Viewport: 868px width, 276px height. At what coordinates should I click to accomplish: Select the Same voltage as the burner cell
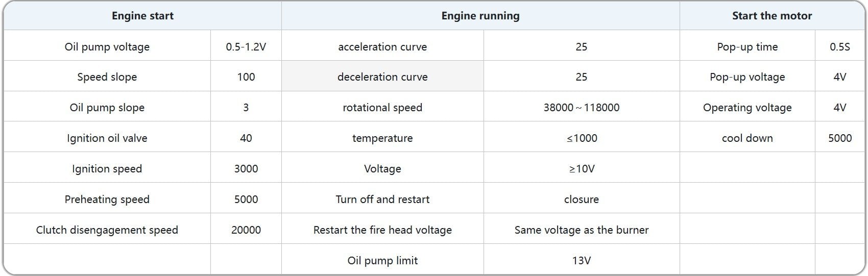[581, 230]
